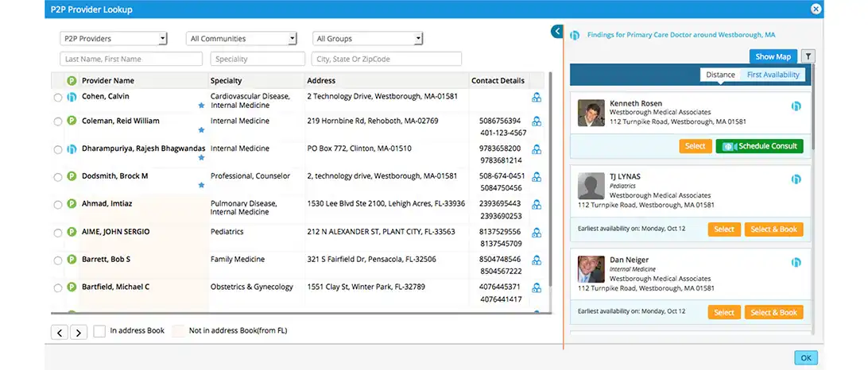Viewport: 868px width, 370px height.
Task: Switch to the First Availability tab
Action: [773, 75]
